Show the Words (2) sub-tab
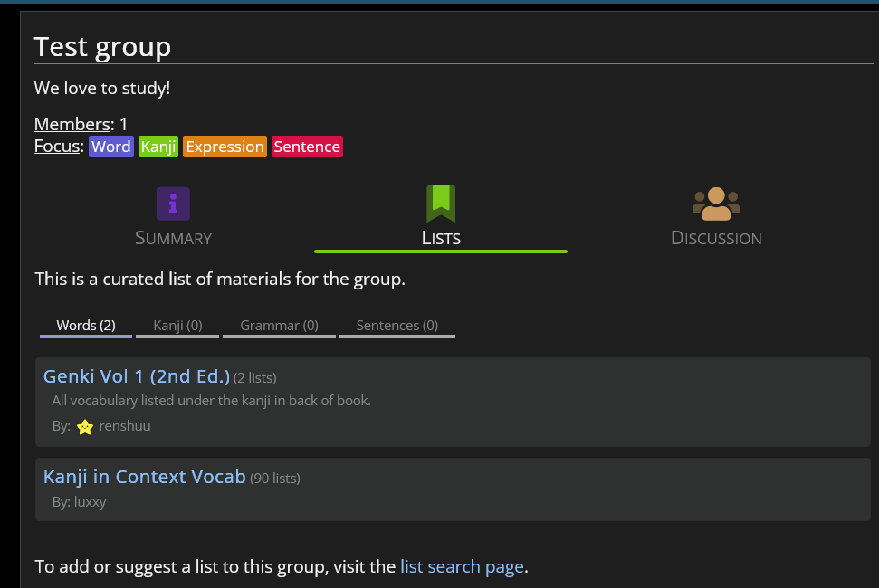Image resolution: width=879 pixels, height=588 pixels. pyautogui.click(x=86, y=326)
